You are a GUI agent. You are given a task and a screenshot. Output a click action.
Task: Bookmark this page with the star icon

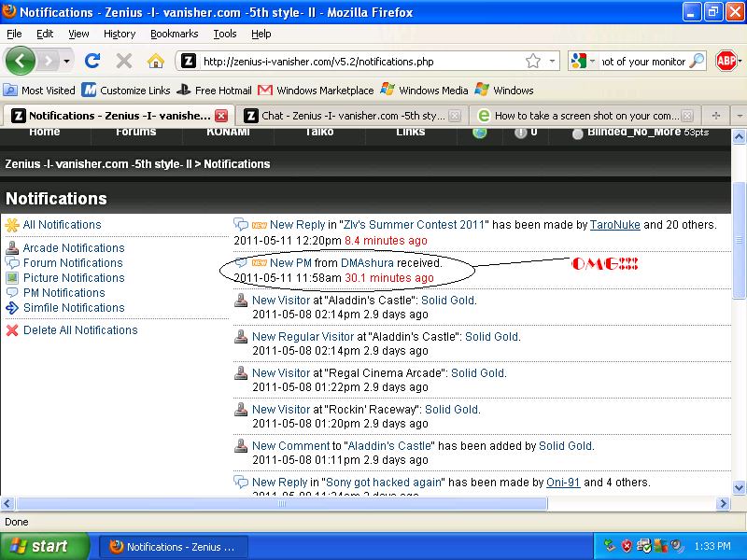533,61
